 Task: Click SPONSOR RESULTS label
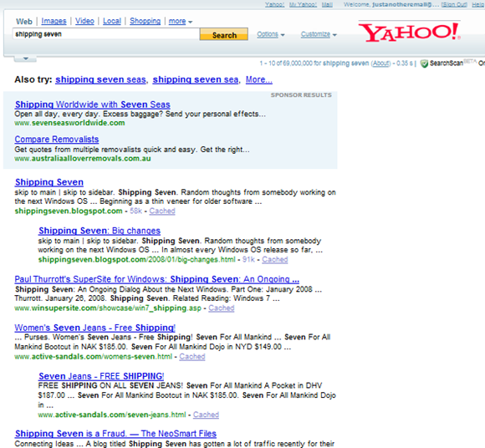pyautogui.click(x=301, y=95)
